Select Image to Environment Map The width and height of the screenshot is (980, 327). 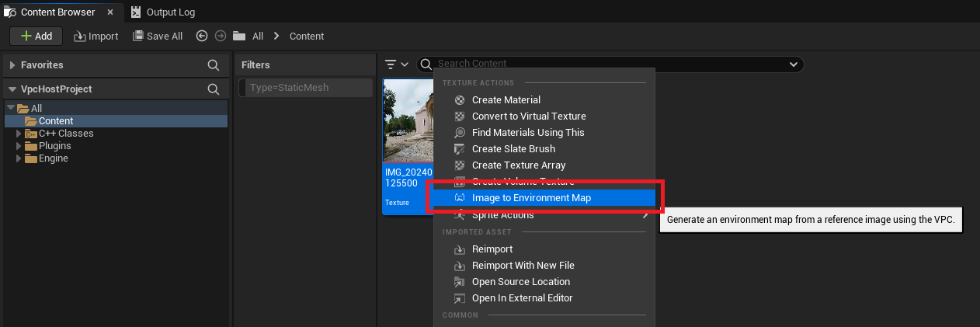pos(531,198)
